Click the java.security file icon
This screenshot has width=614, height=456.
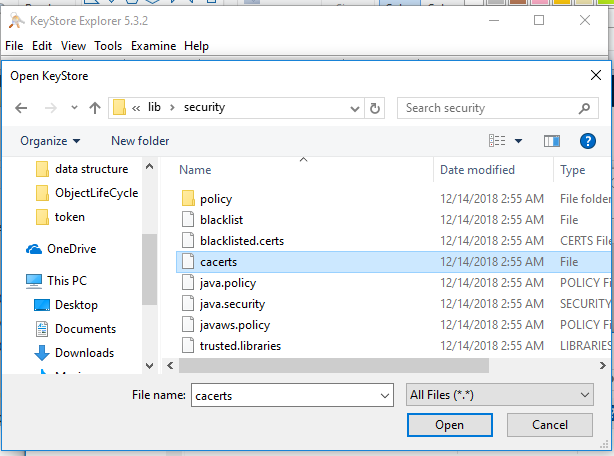pos(188,304)
